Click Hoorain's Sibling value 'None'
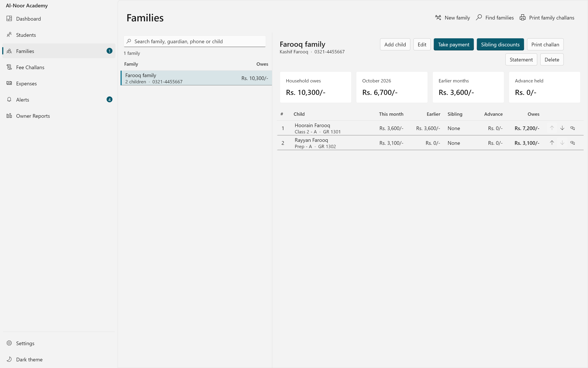588x368 pixels. click(454, 128)
